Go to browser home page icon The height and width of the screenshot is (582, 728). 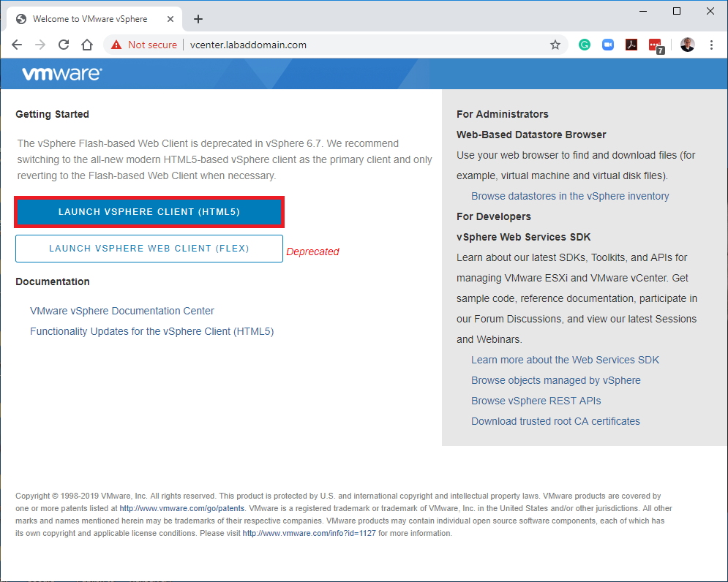[x=87, y=45]
